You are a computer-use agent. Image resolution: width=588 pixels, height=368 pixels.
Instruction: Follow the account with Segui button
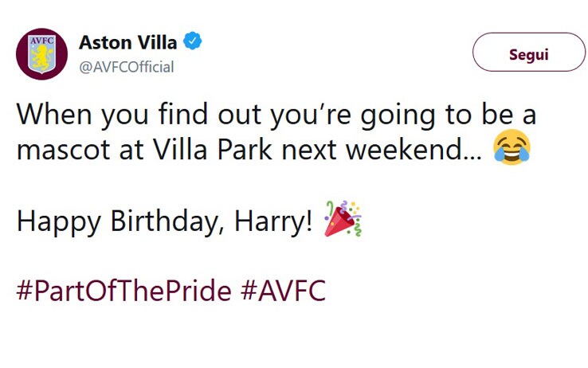[x=529, y=52]
